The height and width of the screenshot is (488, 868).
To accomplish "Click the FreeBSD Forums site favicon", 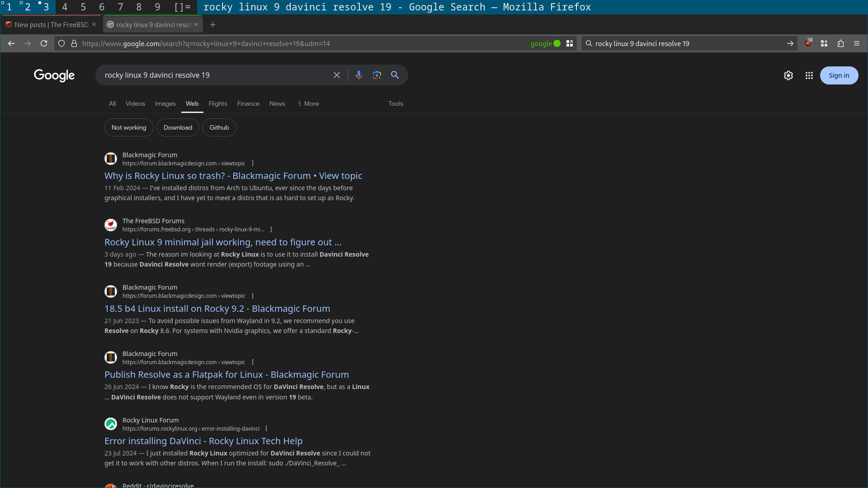I will click(x=111, y=225).
